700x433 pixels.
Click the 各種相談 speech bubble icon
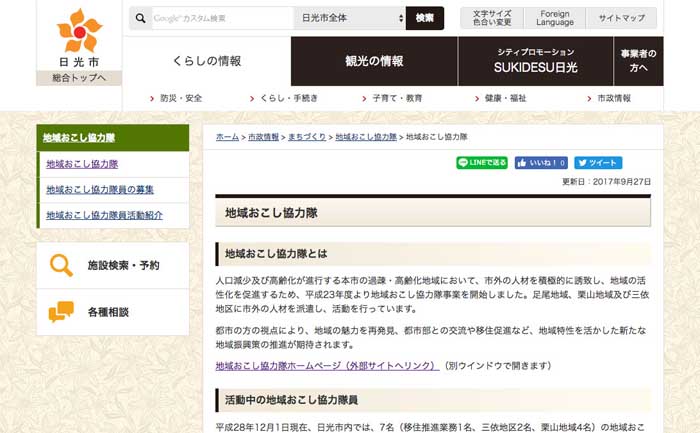61,312
